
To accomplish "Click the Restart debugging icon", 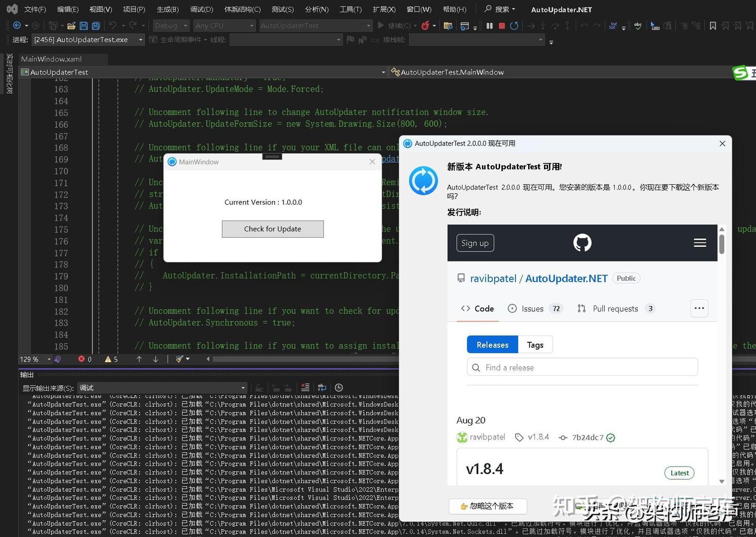I will 514,25.
